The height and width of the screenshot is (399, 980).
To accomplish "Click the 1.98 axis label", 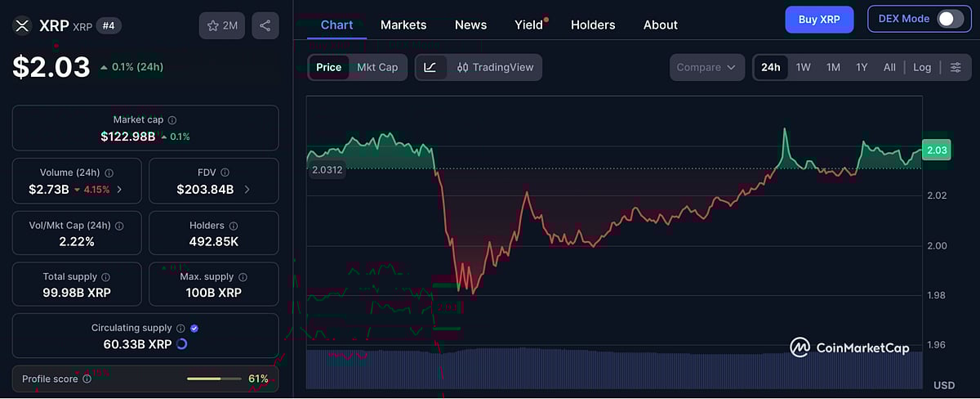I will pos(938,295).
